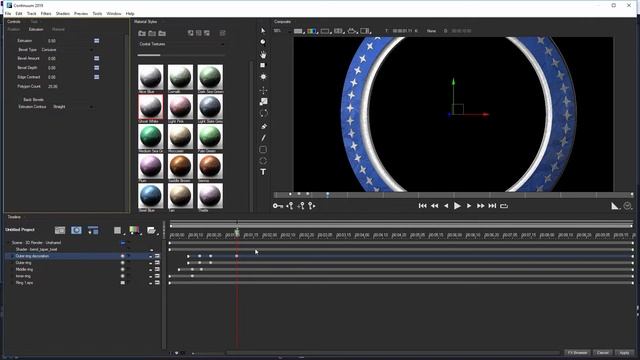This screenshot has width=640, height=360.
Task: Select the scale tool in toolbar
Action: click(x=263, y=102)
